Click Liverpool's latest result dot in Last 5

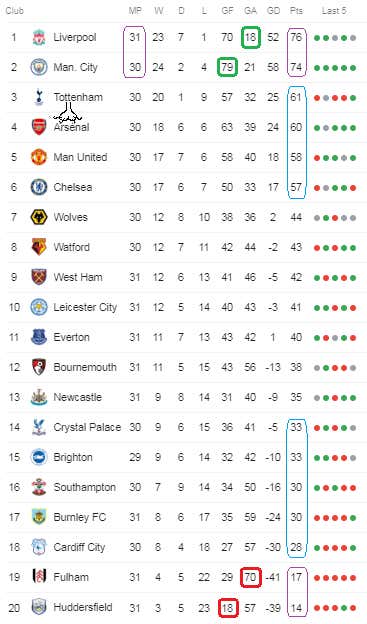pos(353,38)
